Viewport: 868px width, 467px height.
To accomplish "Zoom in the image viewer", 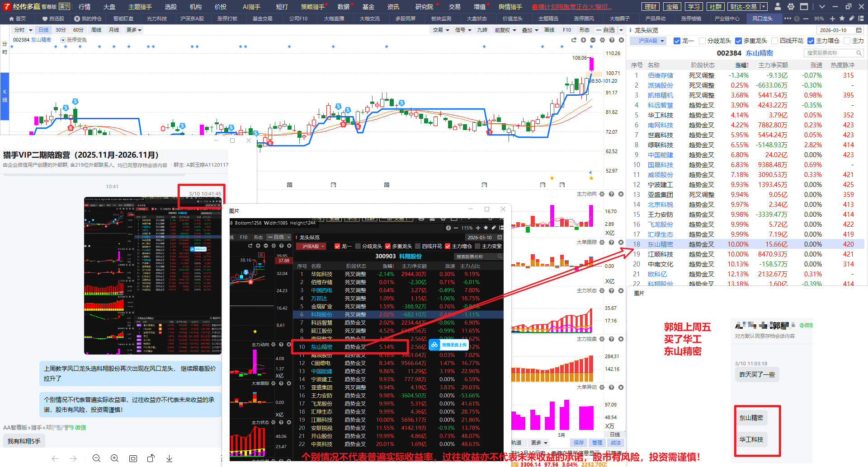I will pyautogui.click(x=114, y=458).
